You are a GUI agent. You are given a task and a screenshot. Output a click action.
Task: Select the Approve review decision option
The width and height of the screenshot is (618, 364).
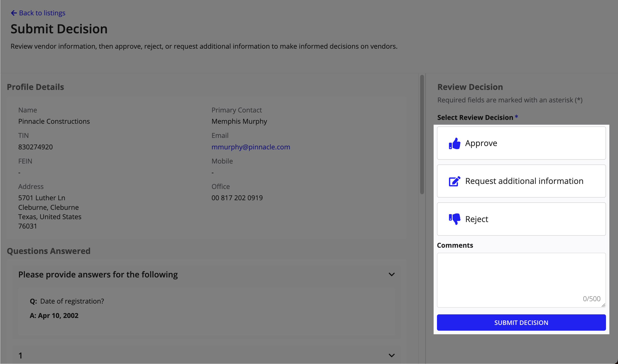coord(521,143)
